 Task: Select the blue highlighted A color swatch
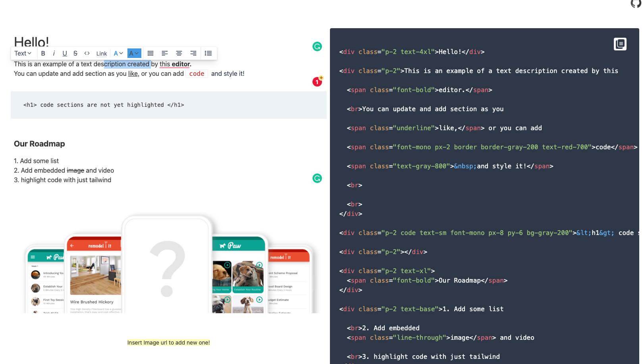click(132, 53)
